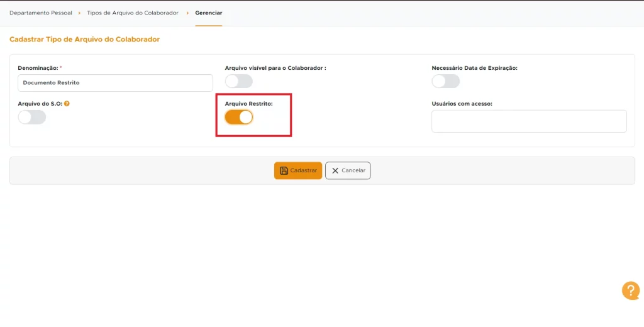Click the Cadastrar Tipo de Arquivo heading
The image size is (644, 327).
[84, 39]
